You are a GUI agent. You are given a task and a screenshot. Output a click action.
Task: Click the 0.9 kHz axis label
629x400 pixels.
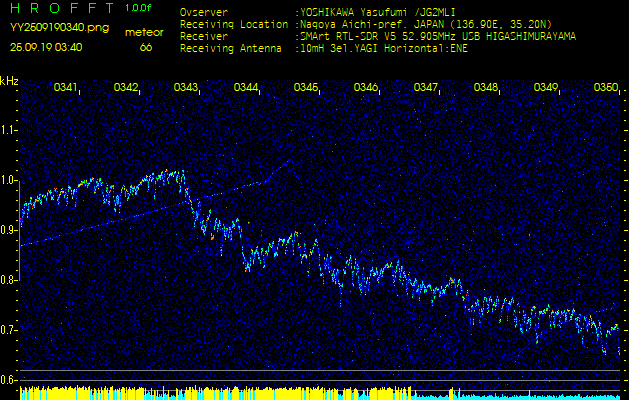tap(8, 230)
